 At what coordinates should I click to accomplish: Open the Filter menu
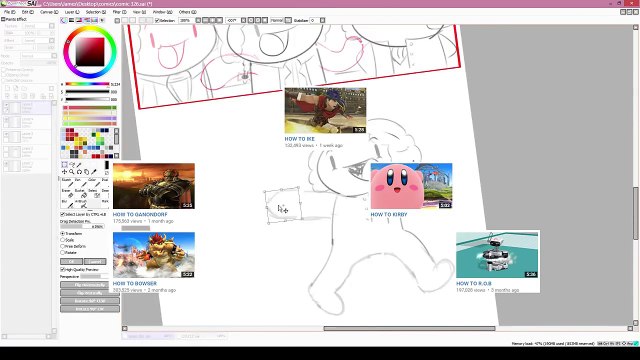pyautogui.click(x=120, y=12)
